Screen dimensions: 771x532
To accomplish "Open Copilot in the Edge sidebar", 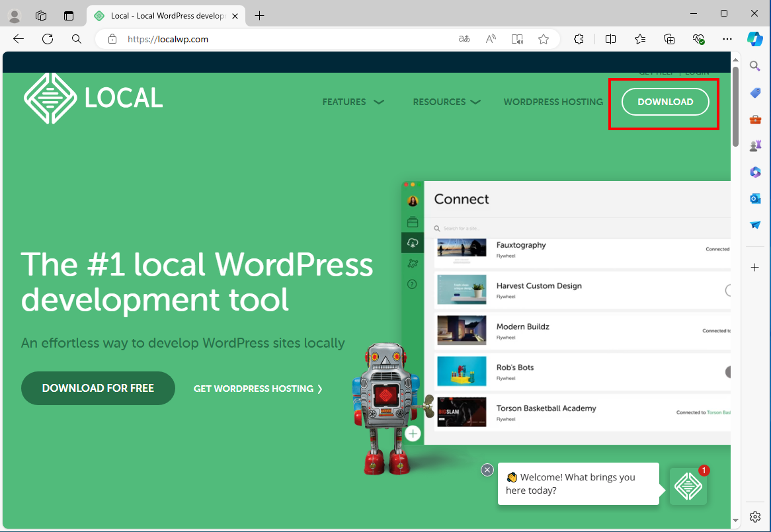I will [x=754, y=38].
